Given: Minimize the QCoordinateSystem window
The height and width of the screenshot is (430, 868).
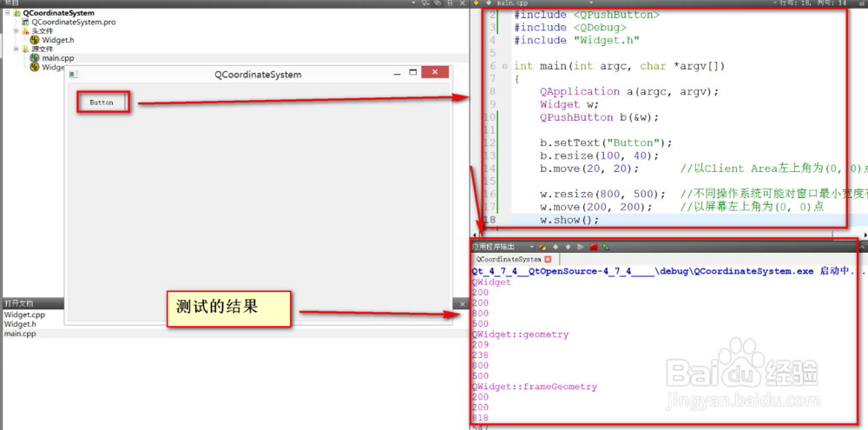Looking at the screenshot, I should click(x=397, y=74).
